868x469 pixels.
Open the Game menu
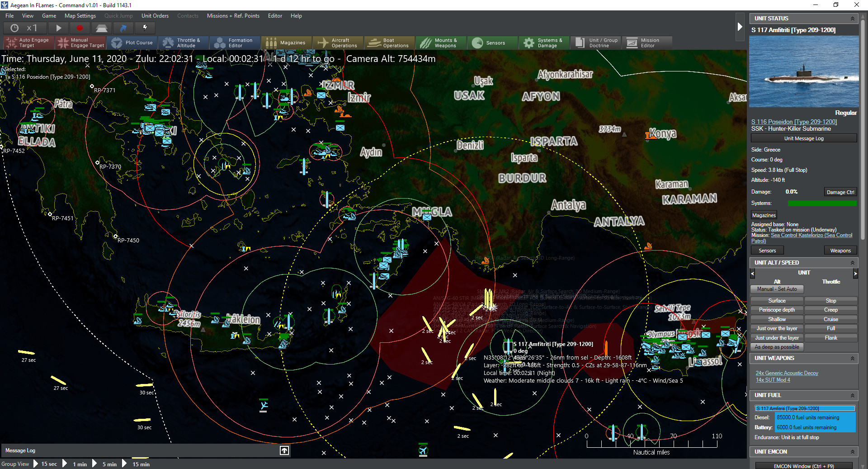click(49, 15)
